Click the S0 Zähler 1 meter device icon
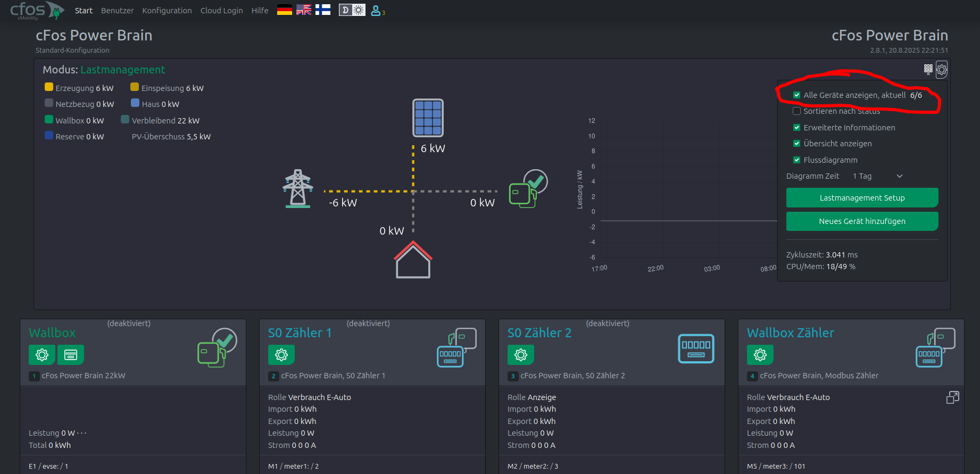Screen dimensions: 980x474 (x=456, y=347)
